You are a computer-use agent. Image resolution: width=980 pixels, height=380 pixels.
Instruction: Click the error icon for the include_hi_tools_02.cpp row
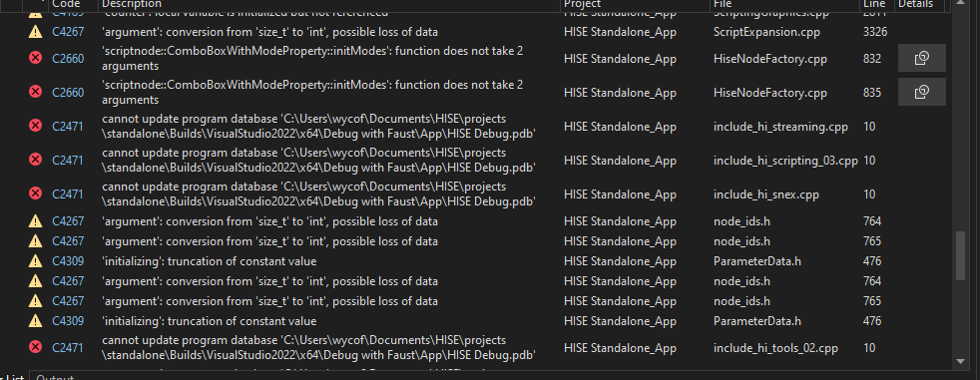pos(36,347)
